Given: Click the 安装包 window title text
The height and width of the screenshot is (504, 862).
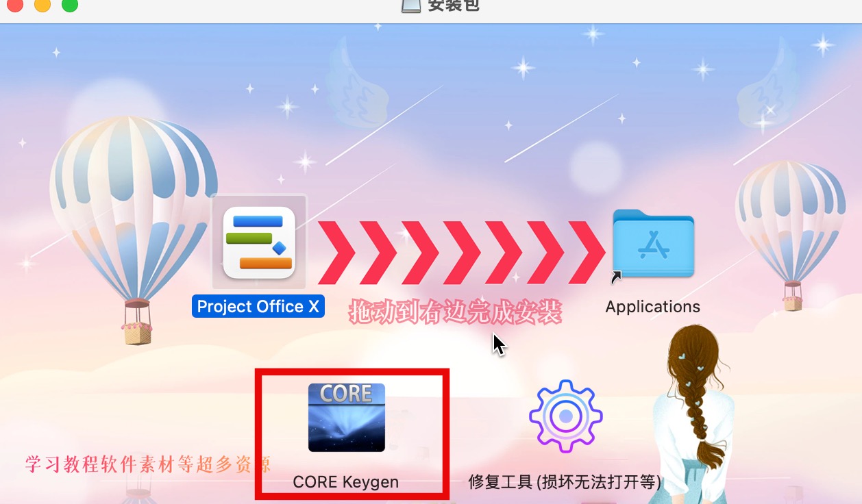Looking at the screenshot, I should 454,5.
